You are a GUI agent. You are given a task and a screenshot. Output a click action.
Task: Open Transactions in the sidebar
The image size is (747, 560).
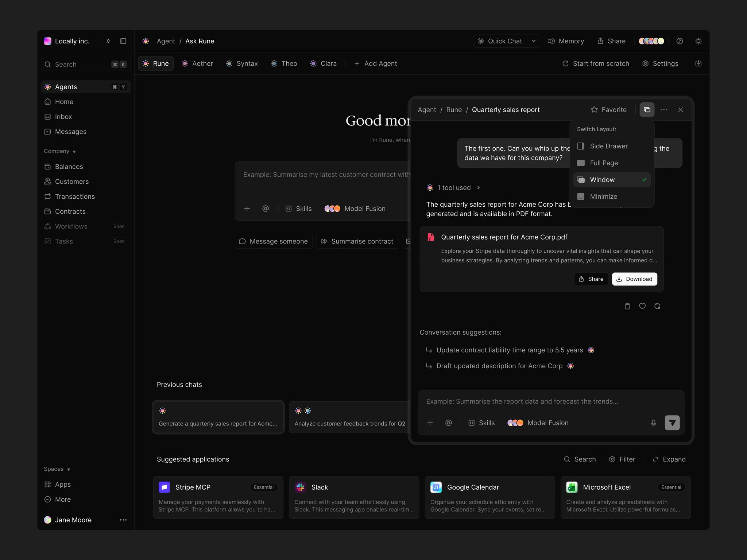click(86, 197)
